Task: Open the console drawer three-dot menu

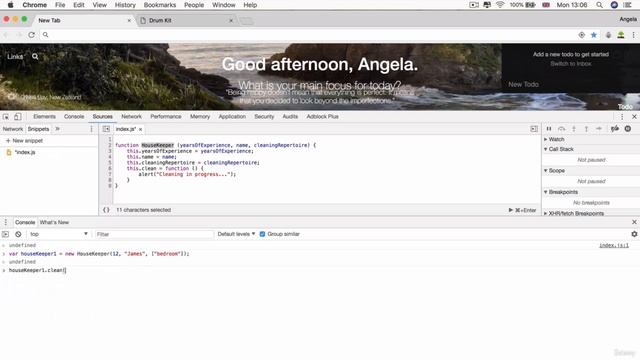Action: pyautogui.click(x=6, y=222)
